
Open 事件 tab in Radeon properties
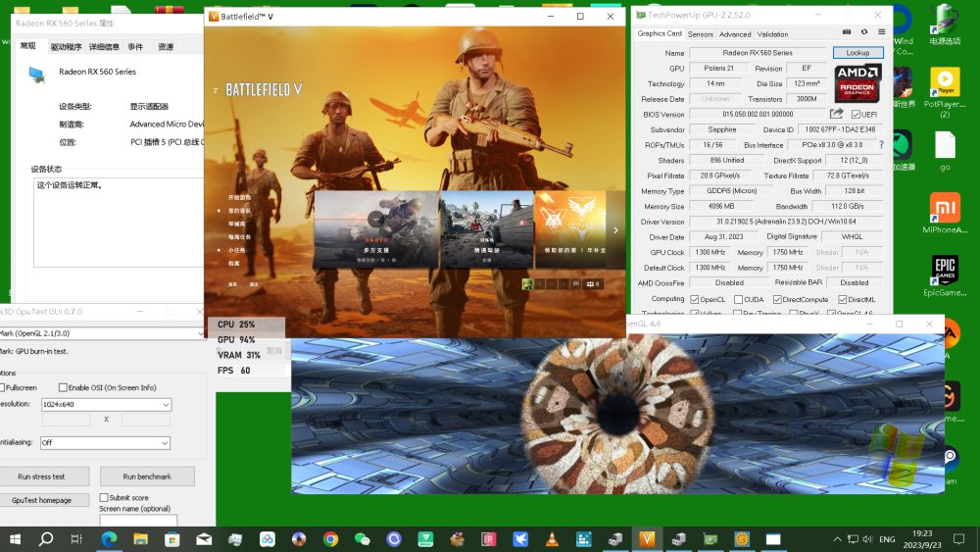pos(135,47)
